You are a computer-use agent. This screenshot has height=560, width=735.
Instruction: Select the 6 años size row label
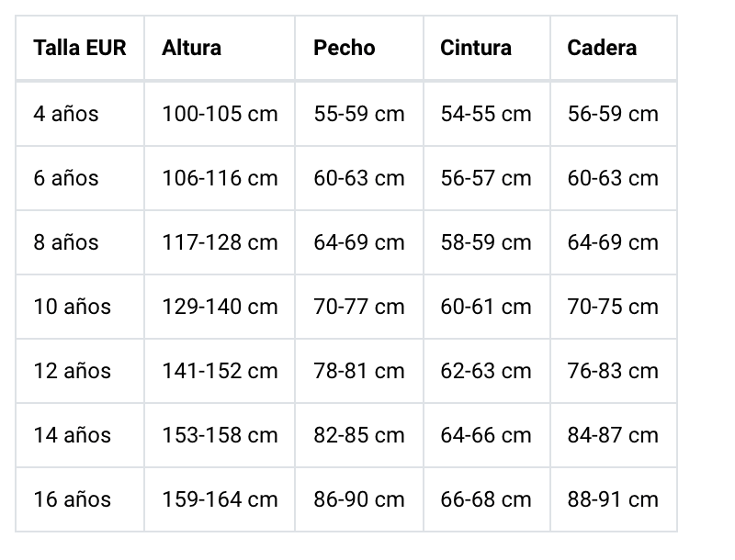click(66, 178)
